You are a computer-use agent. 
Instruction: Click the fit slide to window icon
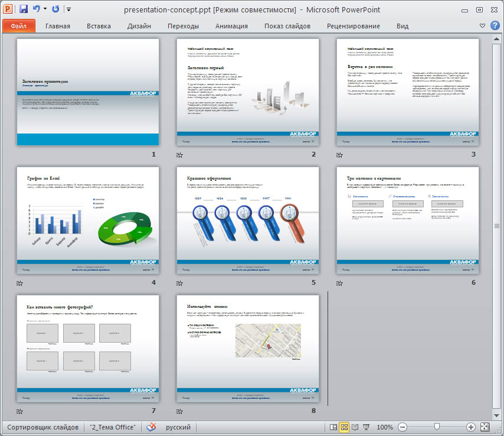[485, 427]
